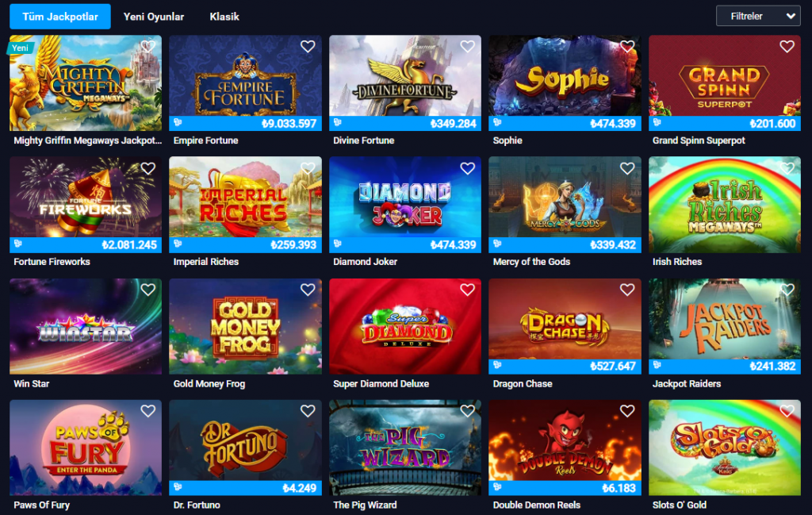
Task: Open Super Diamond Deluxe game thumbnail
Action: (x=405, y=326)
